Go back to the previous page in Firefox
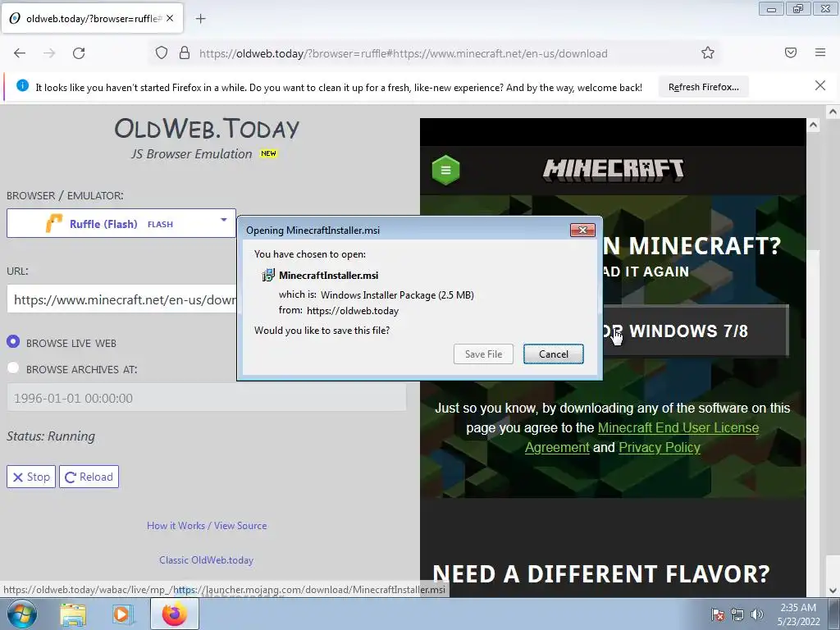 pyautogui.click(x=20, y=53)
